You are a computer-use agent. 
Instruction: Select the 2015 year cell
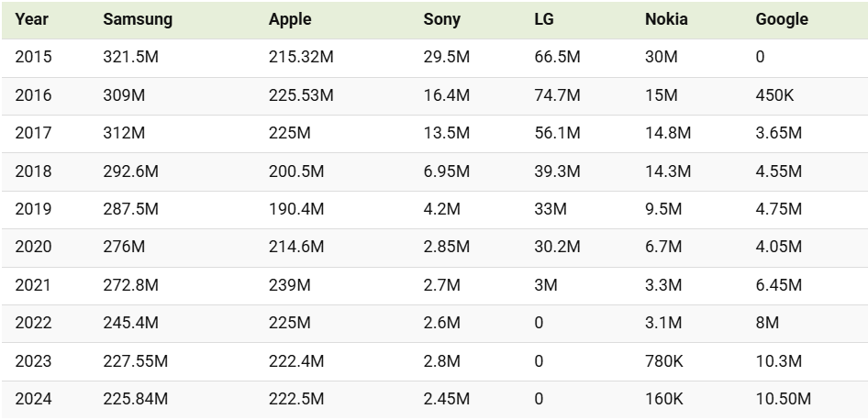click(x=33, y=57)
